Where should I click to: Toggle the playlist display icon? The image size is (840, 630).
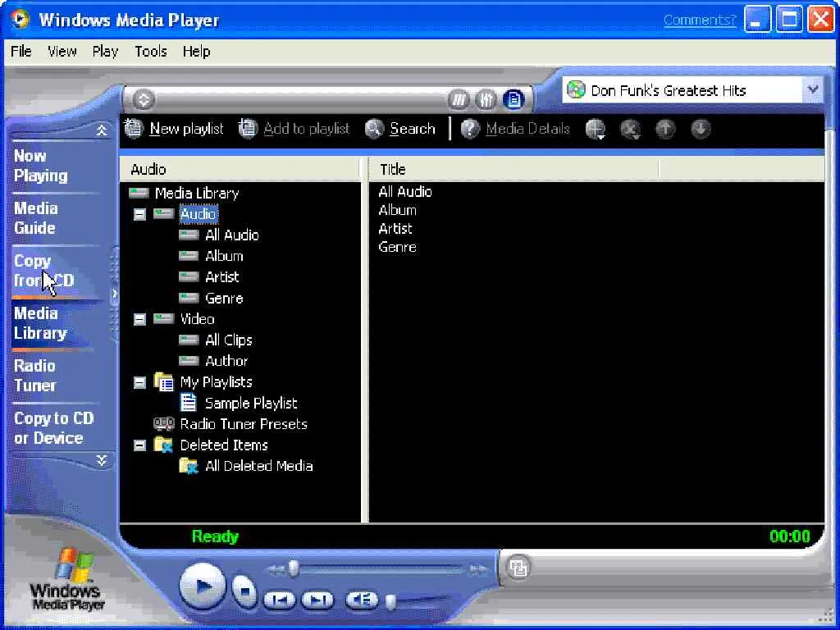pyautogui.click(x=514, y=99)
